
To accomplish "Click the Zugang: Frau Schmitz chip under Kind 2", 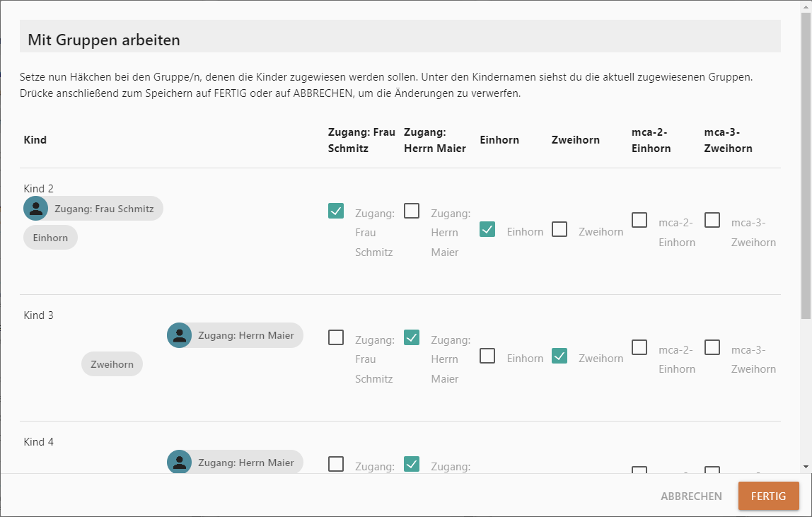I will (x=93, y=208).
